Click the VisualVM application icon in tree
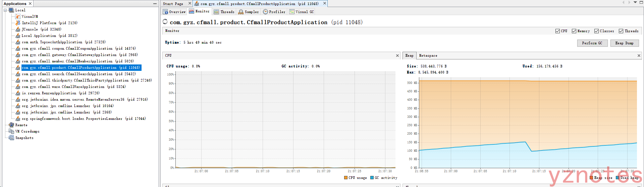Image resolution: width=644 pixels, height=187 pixels. tap(18, 16)
